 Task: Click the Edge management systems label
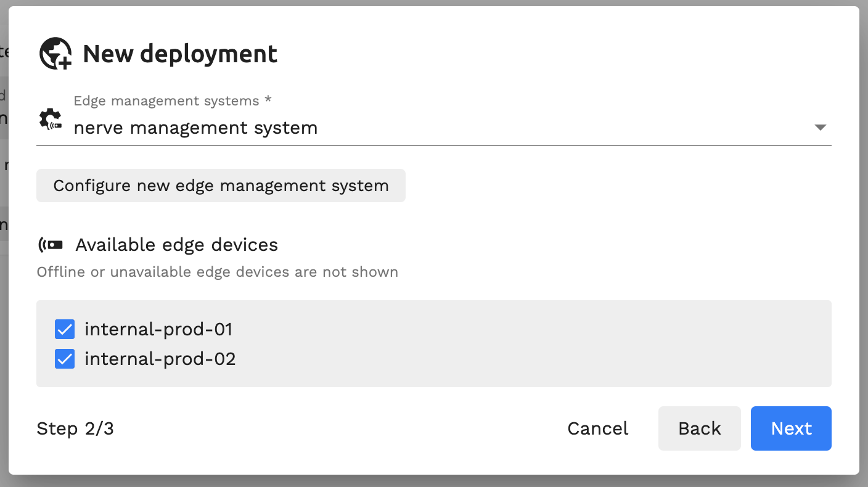[173, 100]
